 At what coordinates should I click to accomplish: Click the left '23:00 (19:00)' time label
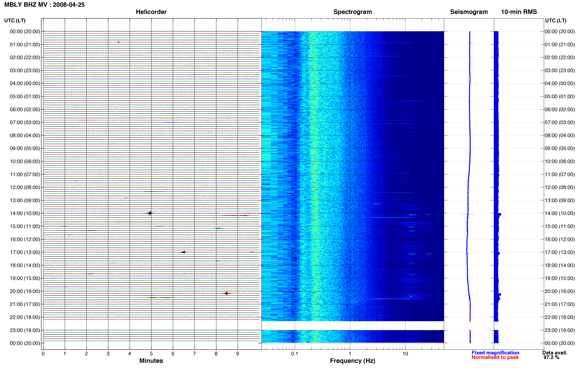point(25,330)
